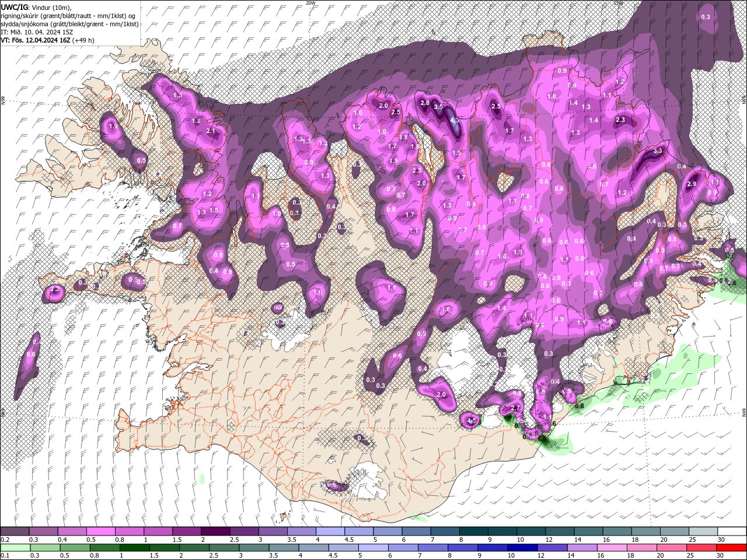Pick dark purple snow swatch between 2 and 2.5
This screenshot has width=747, height=560.
(x=215, y=531)
